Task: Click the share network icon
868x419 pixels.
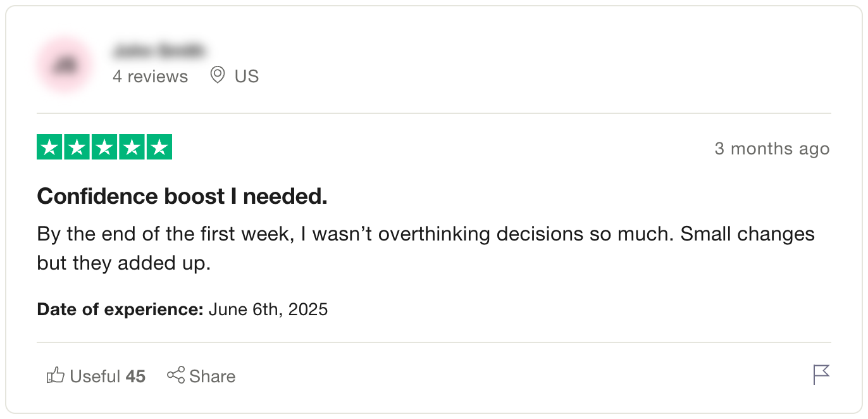Action: (x=176, y=375)
